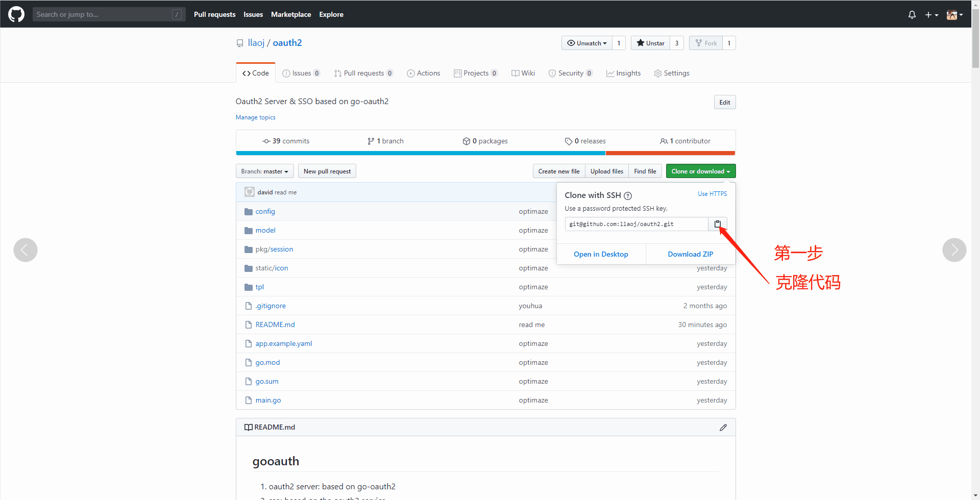Open the Branch: master dropdown
Image resolution: width=980 pixels, height=500 pixels.
265,171
